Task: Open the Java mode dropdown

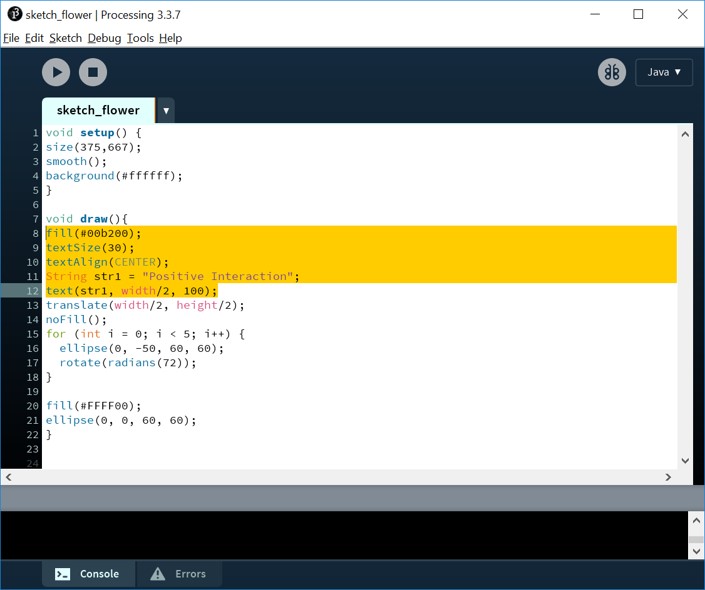Action: 664,72
